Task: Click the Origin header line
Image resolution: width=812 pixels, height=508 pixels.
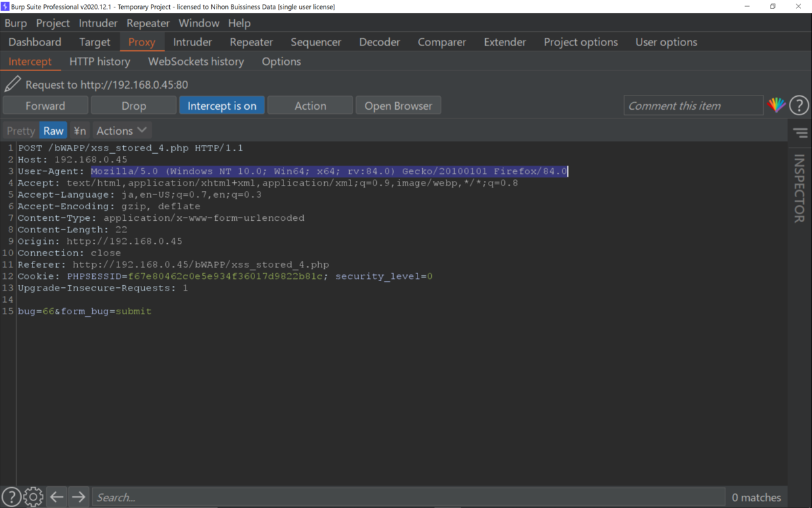Action: (100, 242)
